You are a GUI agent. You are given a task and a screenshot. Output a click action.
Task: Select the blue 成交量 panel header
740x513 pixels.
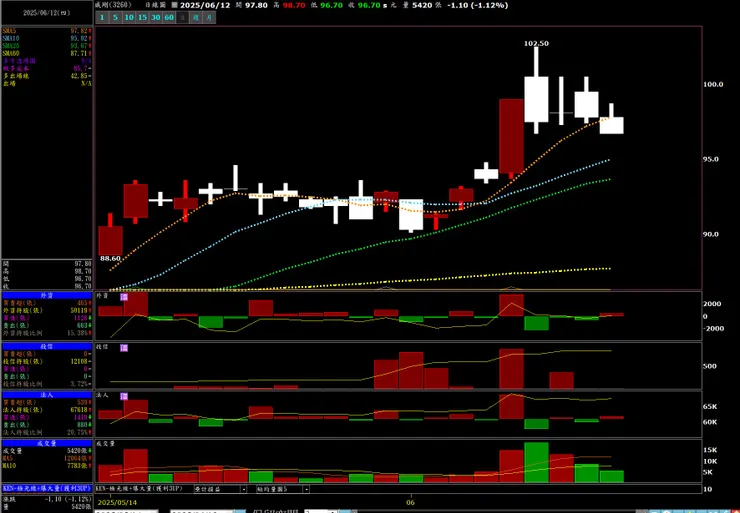47,444
